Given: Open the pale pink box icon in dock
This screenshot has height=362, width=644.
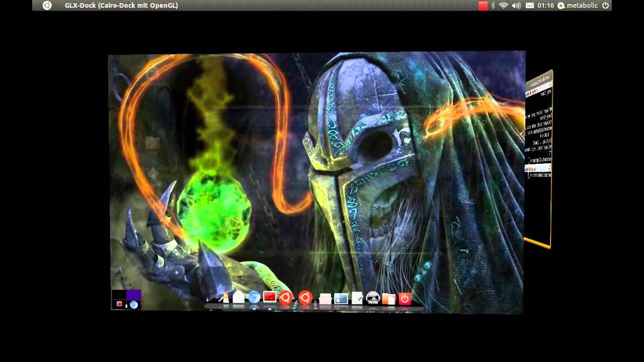Looking at the screenshot, I should click(x=326, y=299).
